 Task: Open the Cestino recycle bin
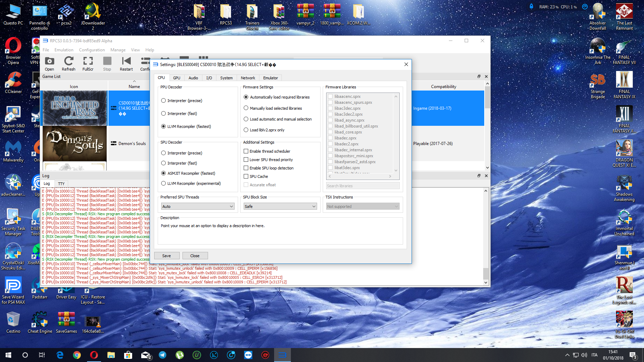coord(13,322)
